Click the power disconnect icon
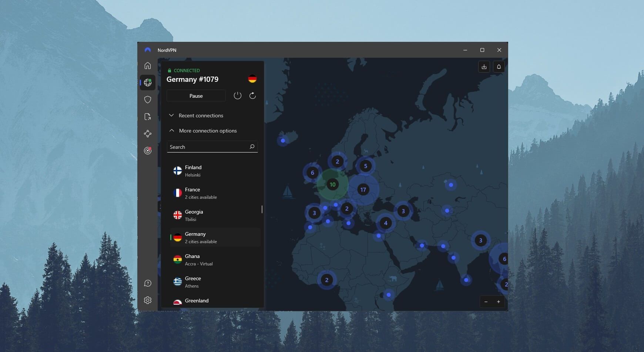Viewport: 644px width, 352px height. click(x=238, y=96)
